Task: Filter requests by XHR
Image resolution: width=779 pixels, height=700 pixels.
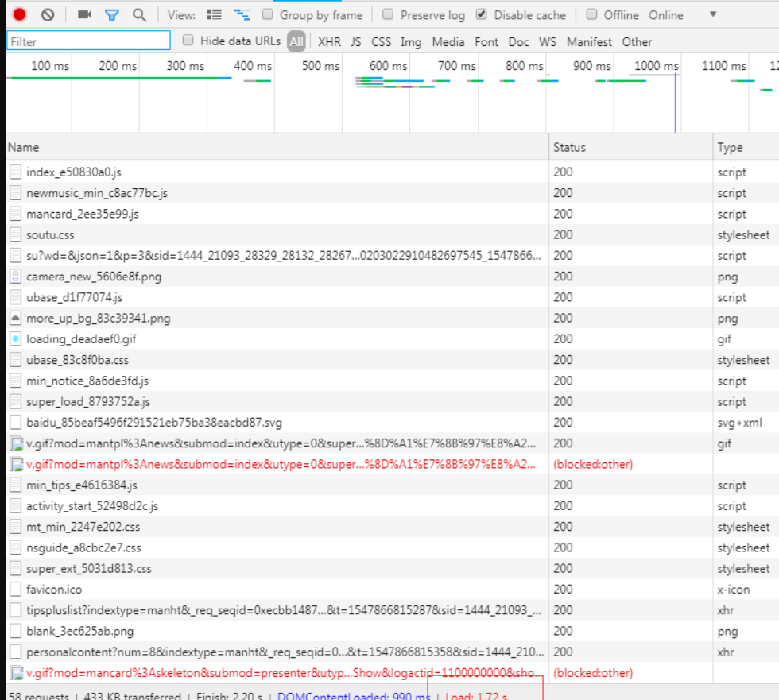Action: 329,42
